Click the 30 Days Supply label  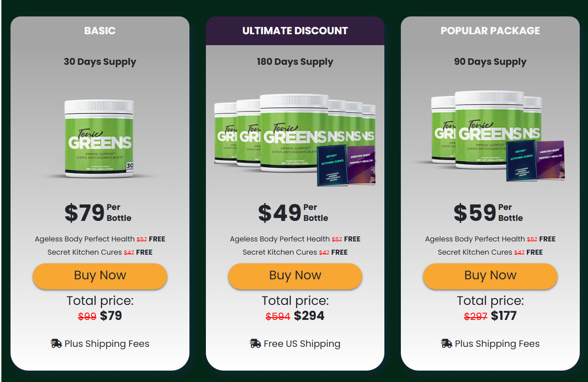[x=100, y=62]
